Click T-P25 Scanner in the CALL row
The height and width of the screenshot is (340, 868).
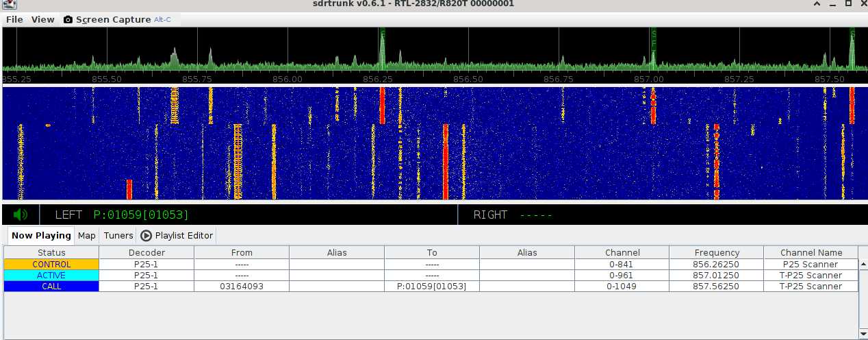[x=811, y=287]
